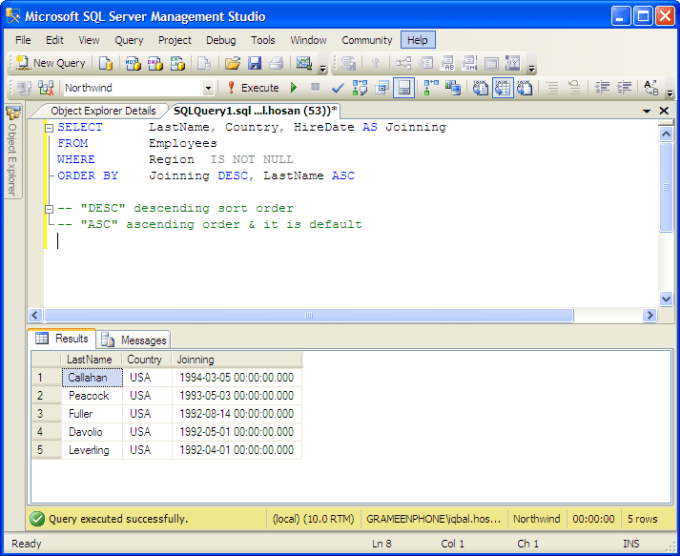Switch to the Results tab
The image size is (680, 556).
62,339
